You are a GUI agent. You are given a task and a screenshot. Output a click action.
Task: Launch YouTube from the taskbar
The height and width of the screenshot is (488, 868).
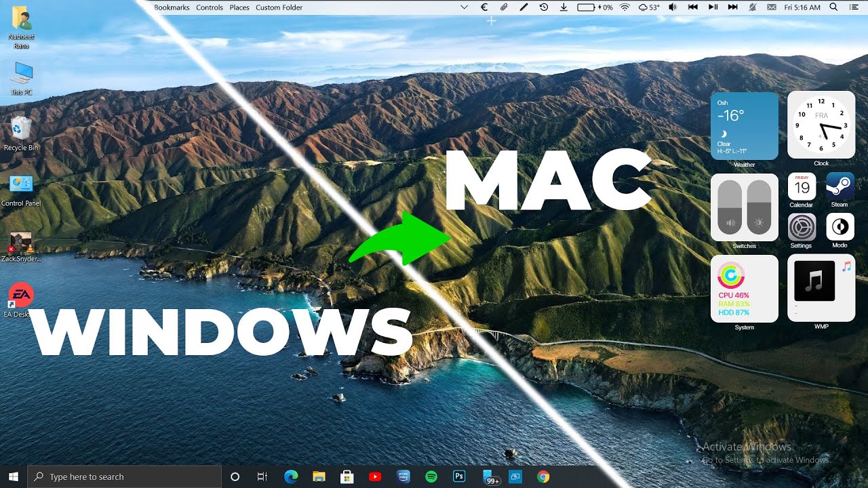(375, 476)
